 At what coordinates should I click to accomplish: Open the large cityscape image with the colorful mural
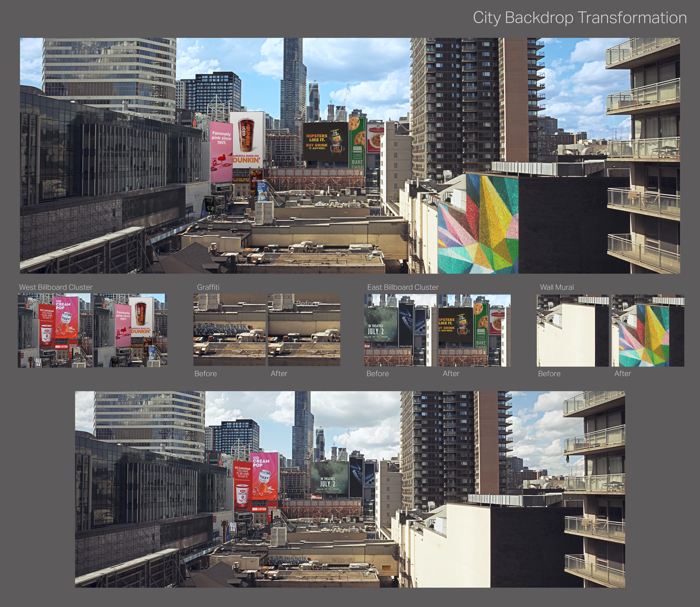coord(350,156)
